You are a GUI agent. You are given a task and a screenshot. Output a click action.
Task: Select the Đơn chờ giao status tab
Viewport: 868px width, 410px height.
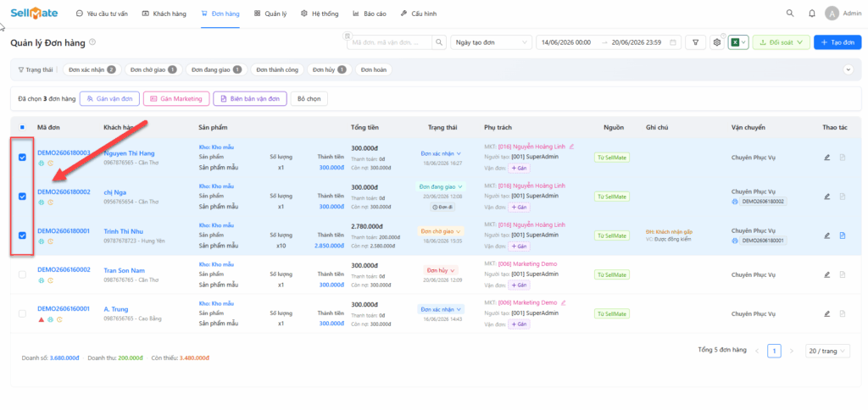(x=153, y=69)
